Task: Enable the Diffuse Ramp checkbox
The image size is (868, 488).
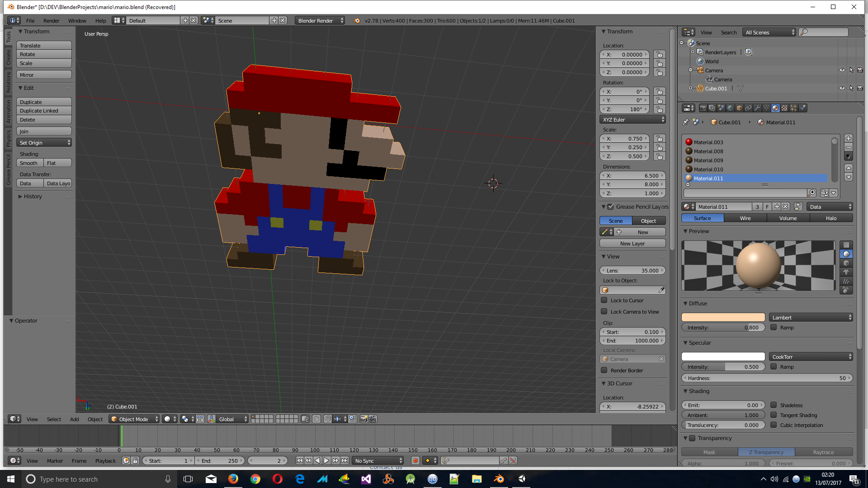Action: pyautogui.click(x=774, y=327)
